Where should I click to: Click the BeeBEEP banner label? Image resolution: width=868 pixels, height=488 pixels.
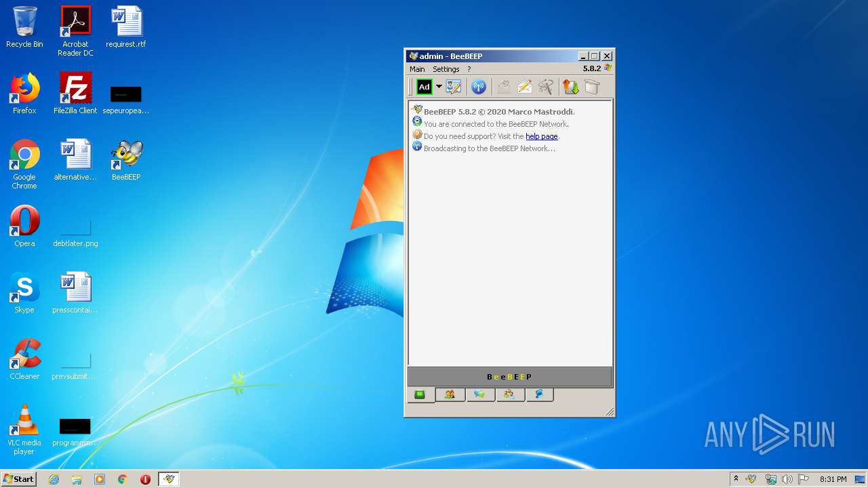[509, 377]
